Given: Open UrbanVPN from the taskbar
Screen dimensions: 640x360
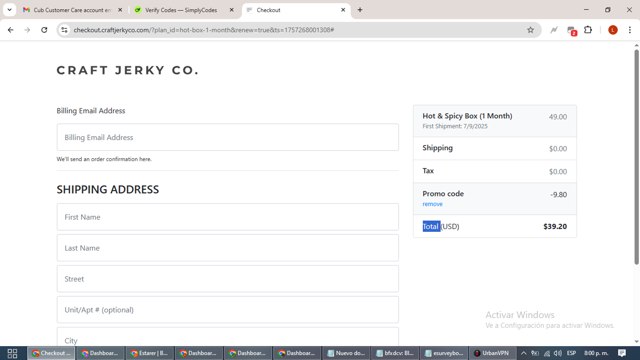Looking at the screenshot, I should click(x=492, y=353).
